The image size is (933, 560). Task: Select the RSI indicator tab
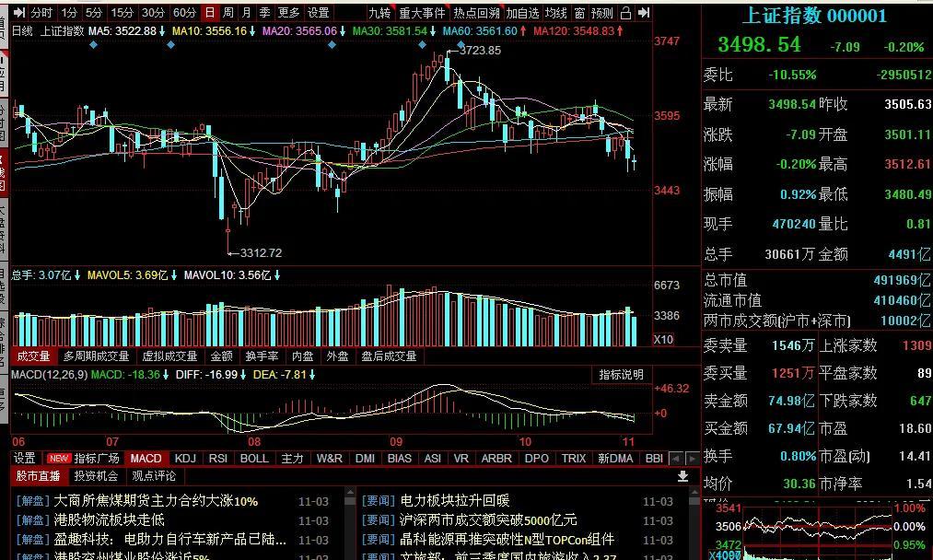click(218, 459)
